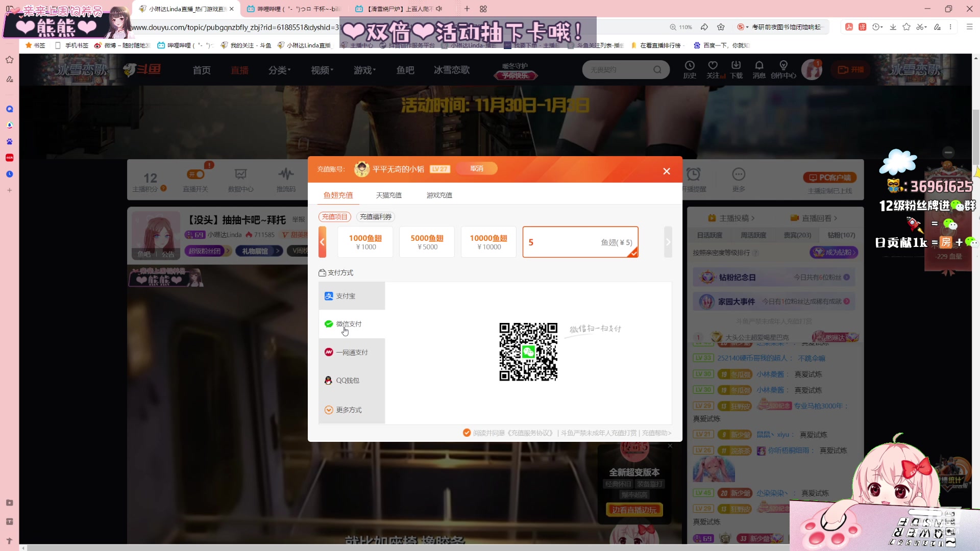Open the 鱼吧 nav item
The height and width of the screenshot is (551, 980).
[405, 70]
